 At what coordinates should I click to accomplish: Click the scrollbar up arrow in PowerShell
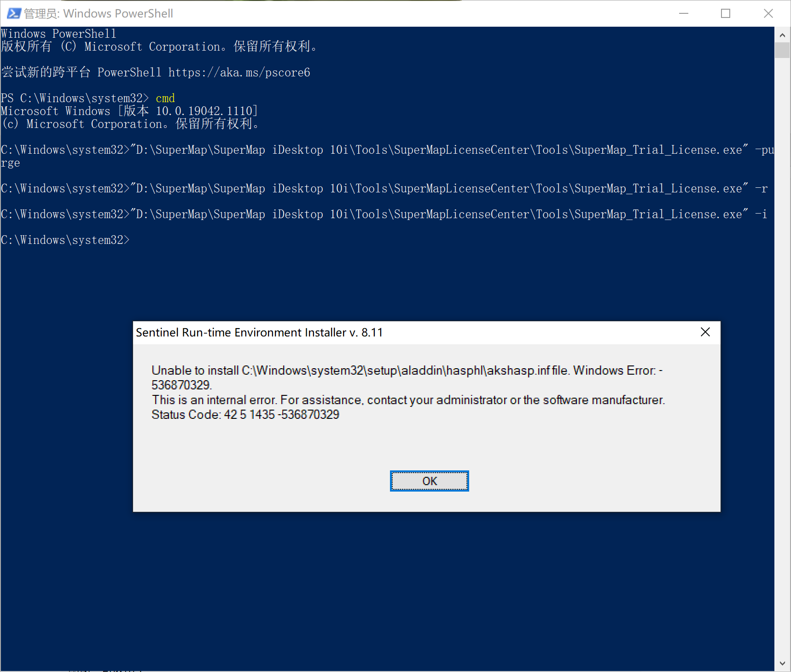click(x=782, y=35)
